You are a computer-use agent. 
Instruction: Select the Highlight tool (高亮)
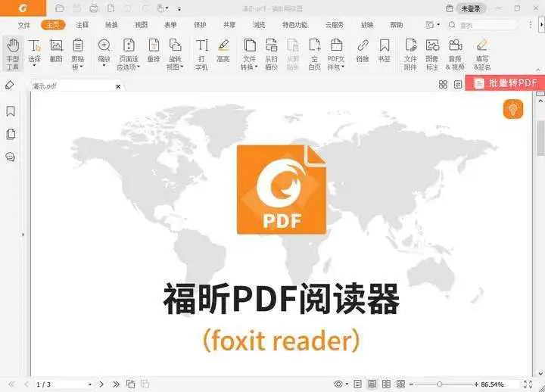pos(223,51)
